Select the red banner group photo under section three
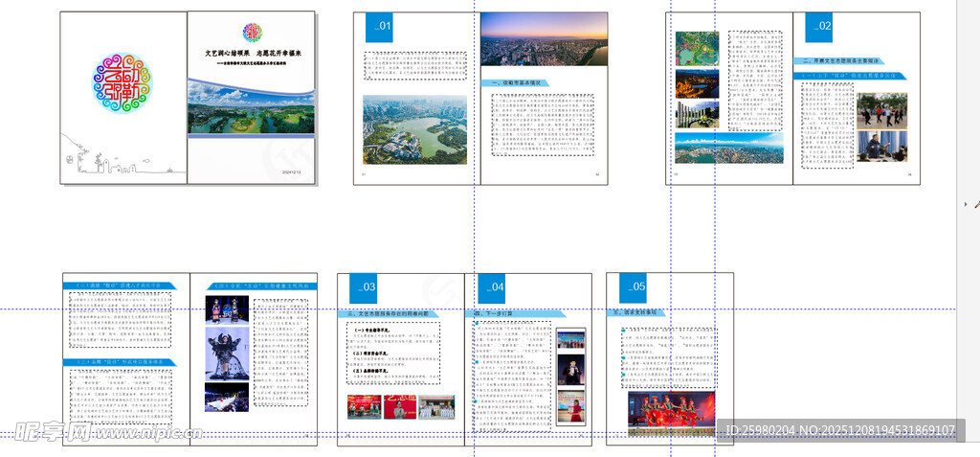This screenshot has width=980, height=457. 365,407
